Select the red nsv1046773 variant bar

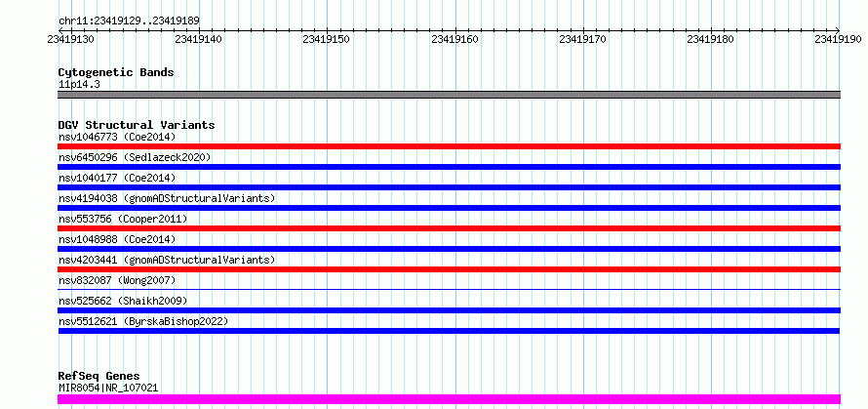pos(449,146)
